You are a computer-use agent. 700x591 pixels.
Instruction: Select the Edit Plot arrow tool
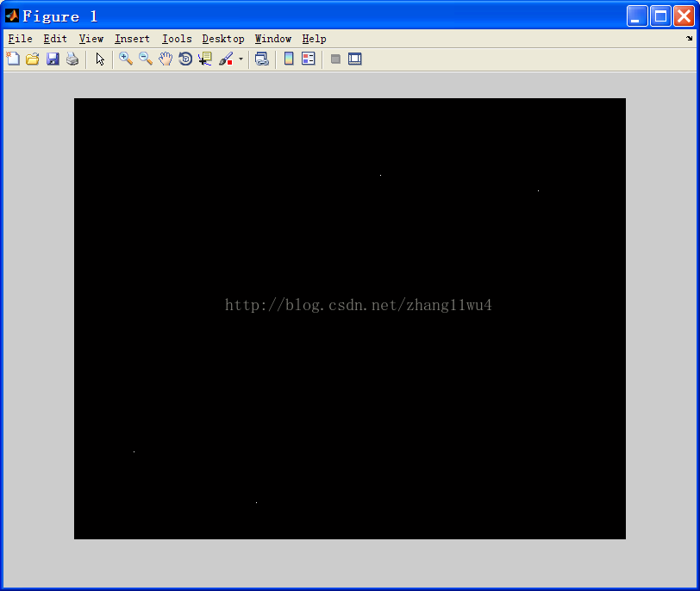100,59
